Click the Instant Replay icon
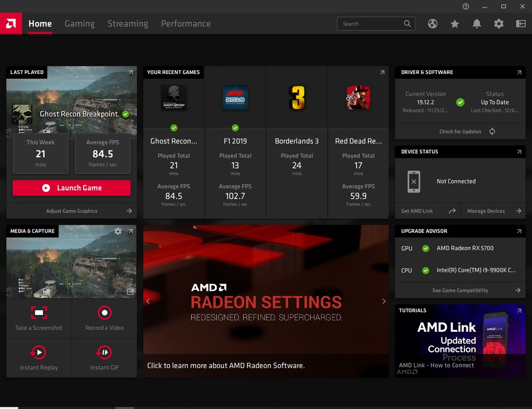 tap(38, 353)
